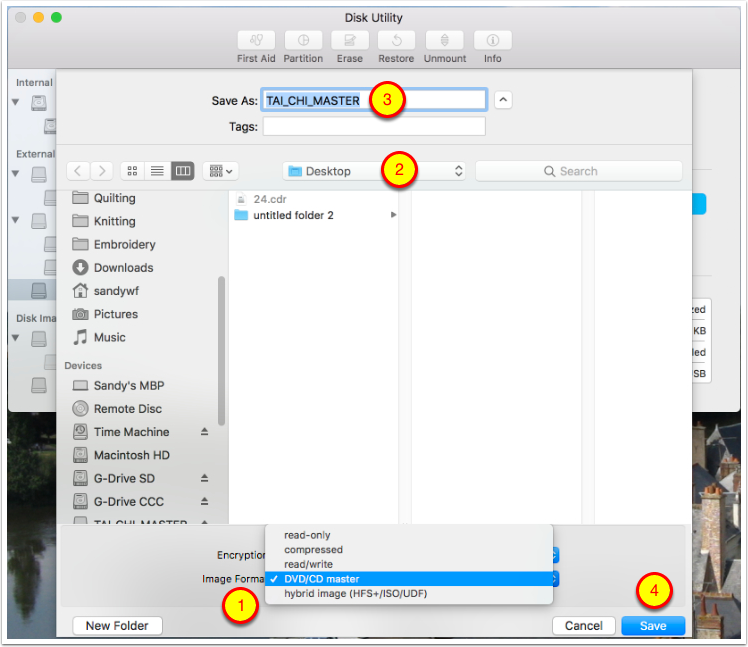Click the Restore toolbar icon
The height and width of the screenshot is (647, 748).
coord(396,40)
